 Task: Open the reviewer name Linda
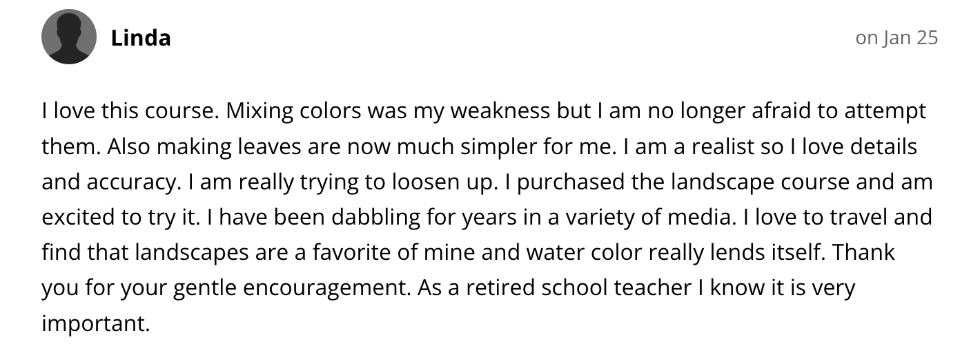[x=141, y=37]
